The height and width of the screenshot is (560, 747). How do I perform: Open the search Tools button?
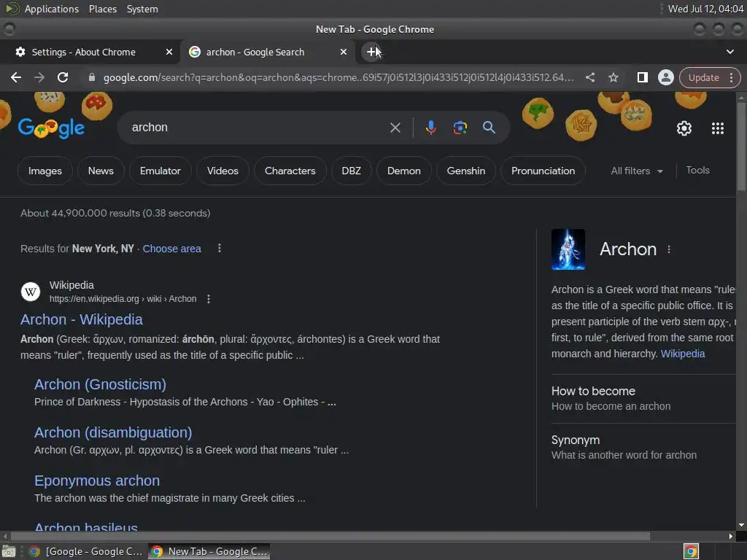tap(697, 171)
